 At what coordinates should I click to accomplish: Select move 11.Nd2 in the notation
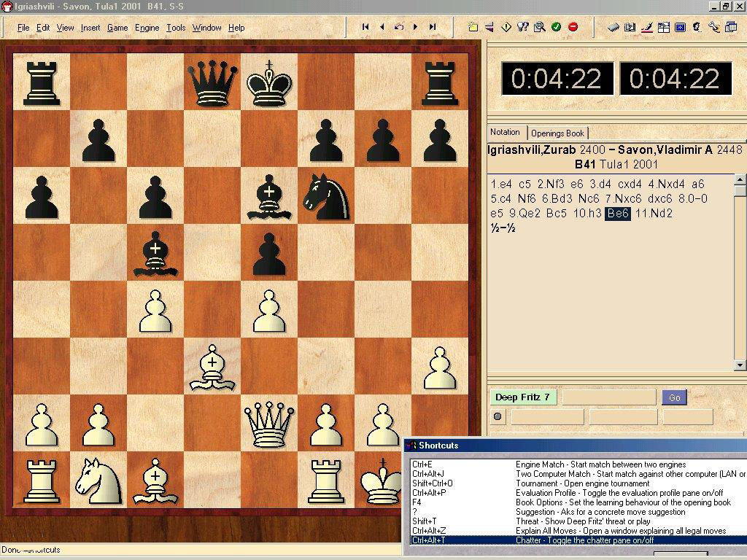(x=654, y=213)
